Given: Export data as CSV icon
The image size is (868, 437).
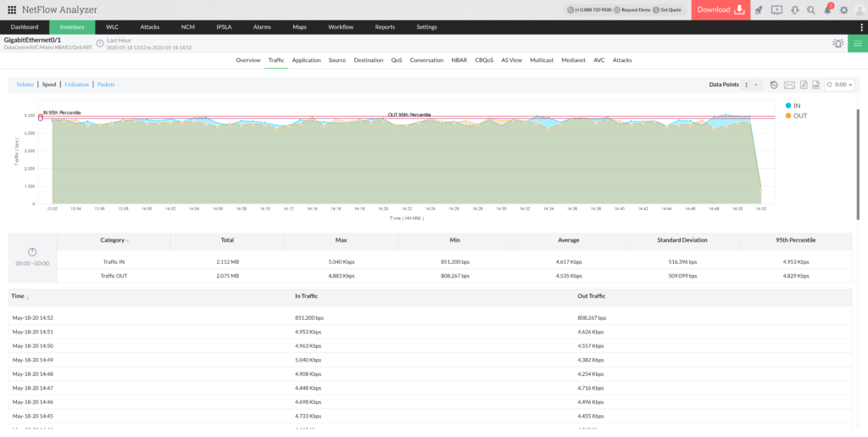Looking at the screenshot, I should tap(815, 85).
